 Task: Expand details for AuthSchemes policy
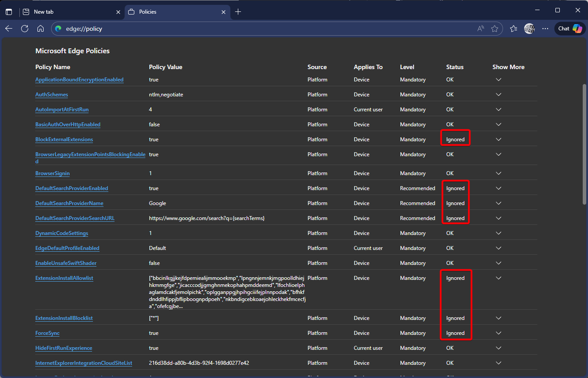click(x=499, y=95)
